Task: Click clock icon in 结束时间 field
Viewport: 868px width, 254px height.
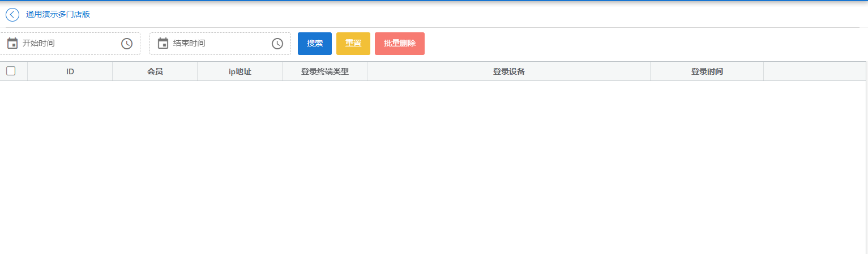Action: [x=277, y=44]
